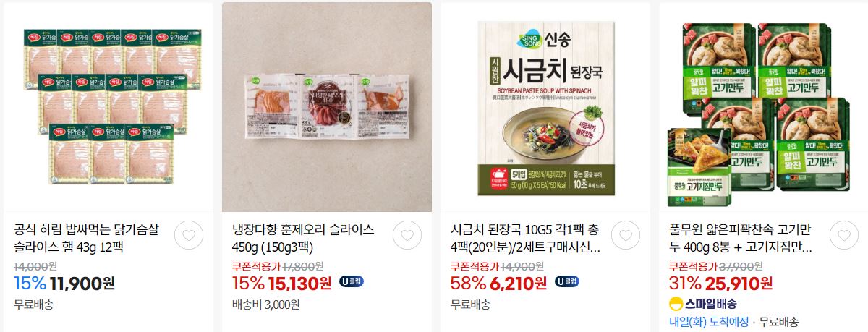The height and width of the screenshot is (332, 868).
Task: Click the 배송비 3,000원 shipping text
Action: [x=265, y=304]
